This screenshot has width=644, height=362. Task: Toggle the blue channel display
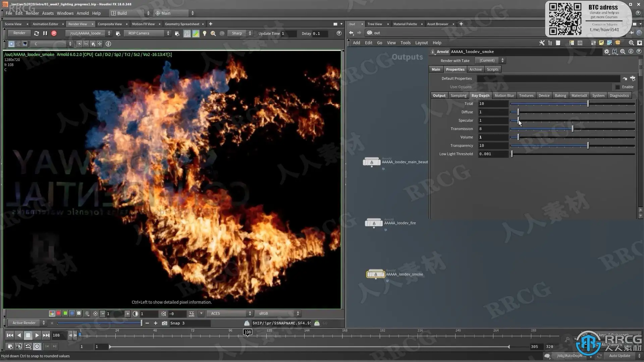(72, 313)
